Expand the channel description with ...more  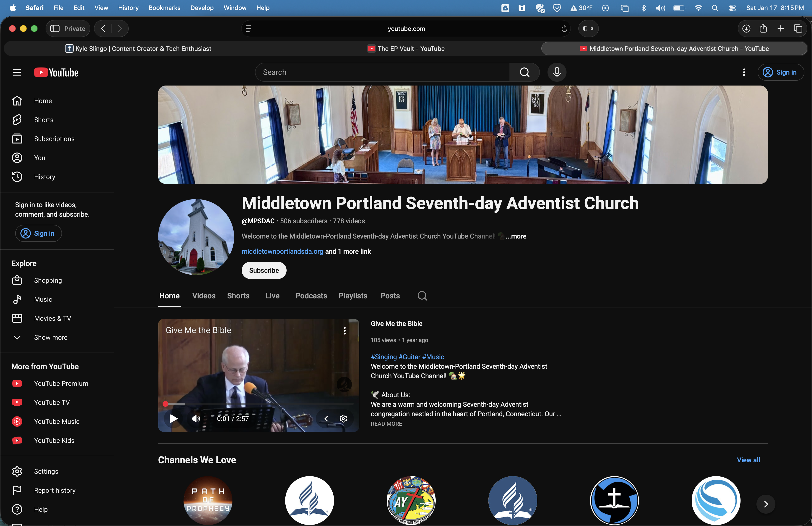point(515,236)
